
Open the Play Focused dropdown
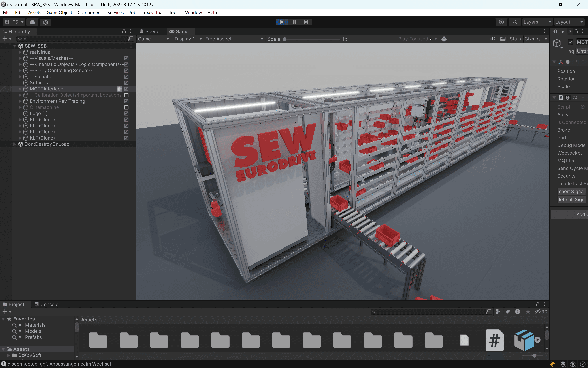click(417, 39)
